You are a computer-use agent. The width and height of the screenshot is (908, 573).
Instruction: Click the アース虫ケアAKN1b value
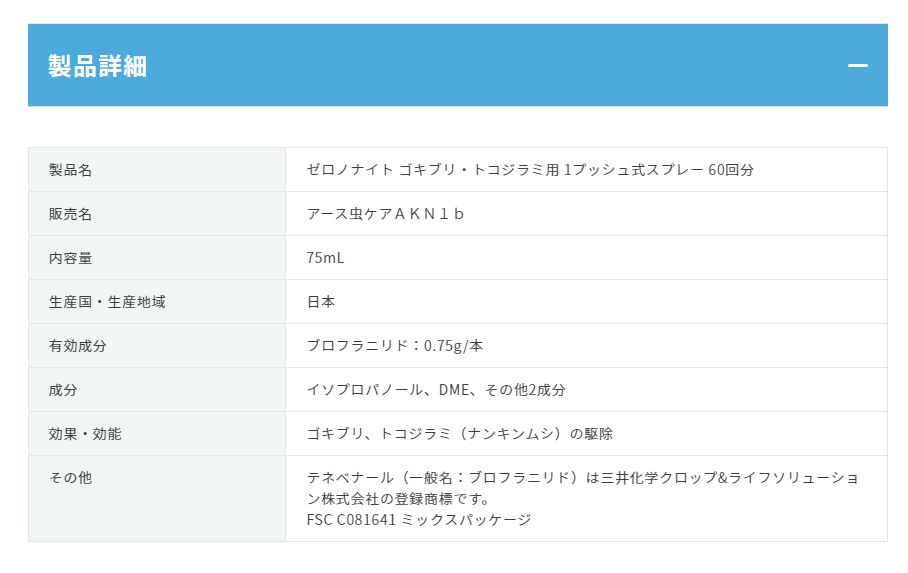pos(385,214)
